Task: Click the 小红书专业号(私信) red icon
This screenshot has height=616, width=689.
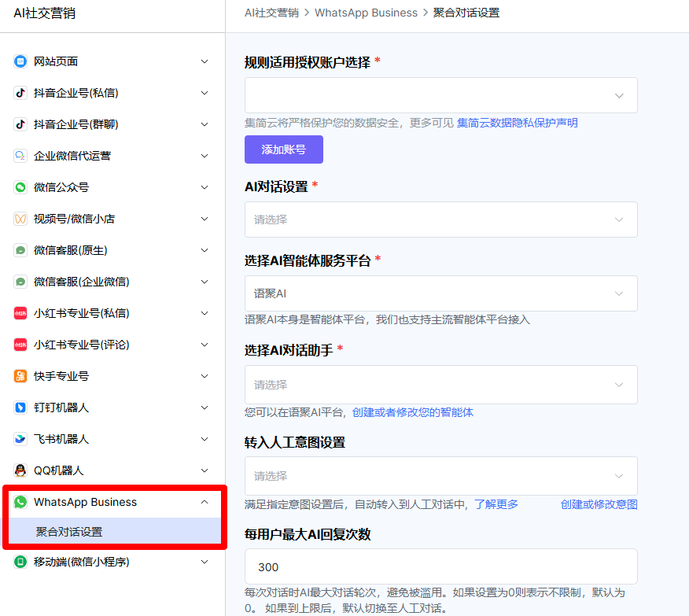Action: (20, 313)
